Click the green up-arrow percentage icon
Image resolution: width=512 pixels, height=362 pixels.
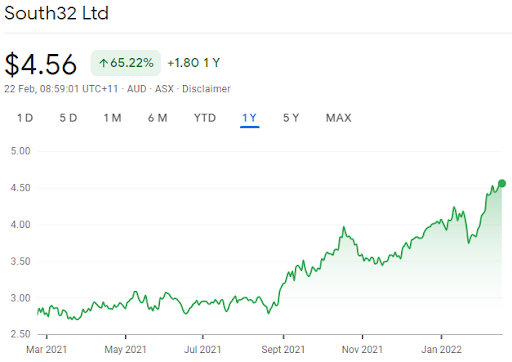pyautogui.click(x=104, y=63)
